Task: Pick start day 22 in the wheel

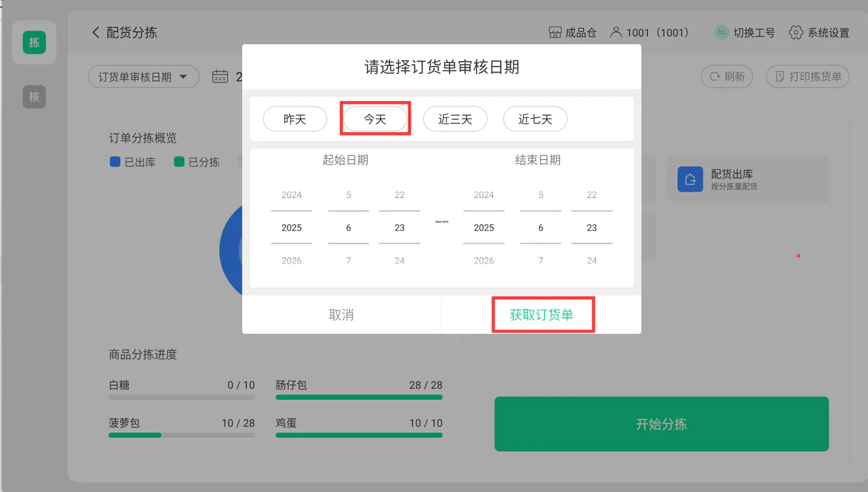Action: coord(399,195)
